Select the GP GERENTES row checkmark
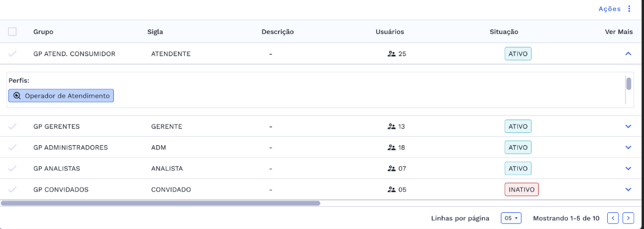The width and height of the screenshot is (644, 229). [x=12, y=126]
